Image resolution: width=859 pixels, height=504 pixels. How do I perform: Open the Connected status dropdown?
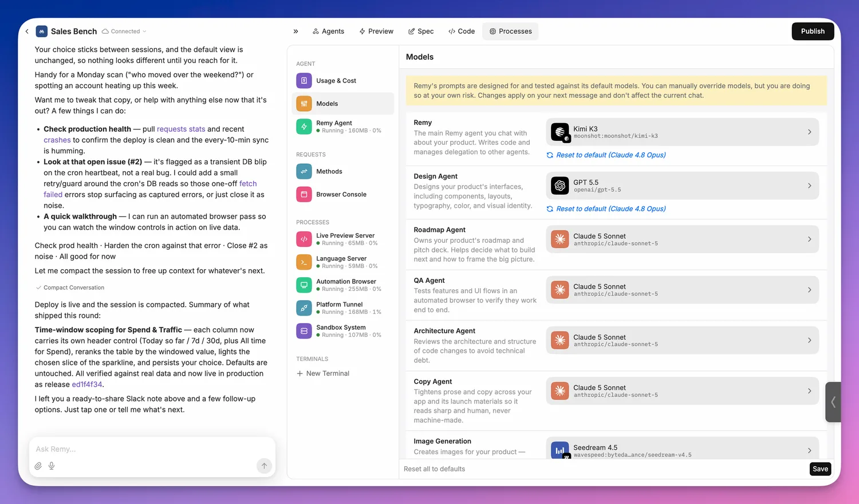(124, 31)
